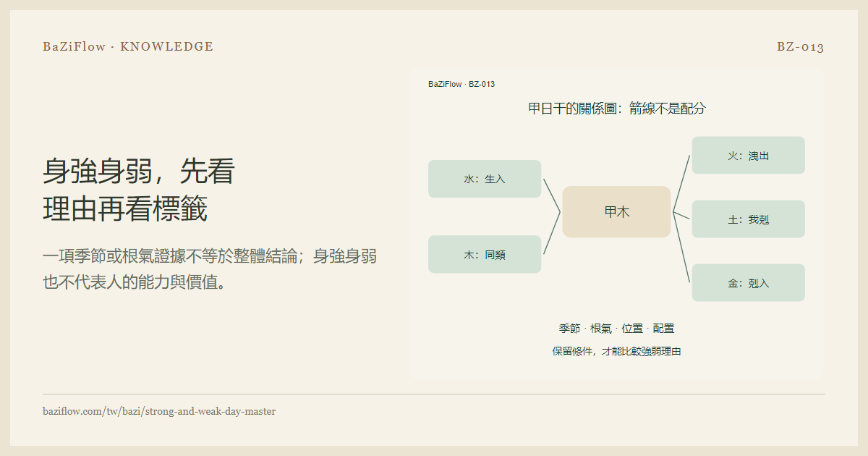This screenshot has width=868, height=456.
Task: Open the baziflow.com/tw/bazi/strong-and-weak-day-master URL
Action: pyautogui.click(x=159, y=411)
